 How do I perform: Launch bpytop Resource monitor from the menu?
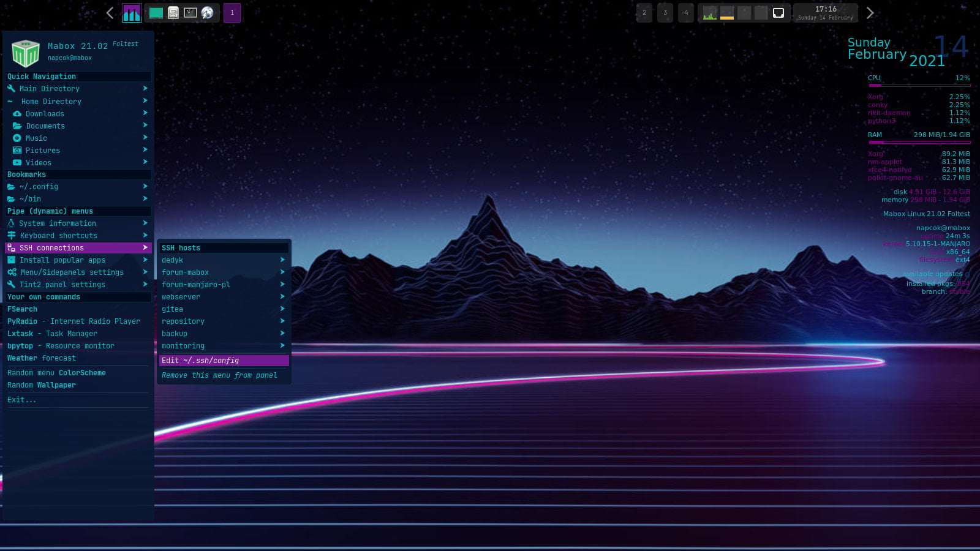(x=61, y=345)
